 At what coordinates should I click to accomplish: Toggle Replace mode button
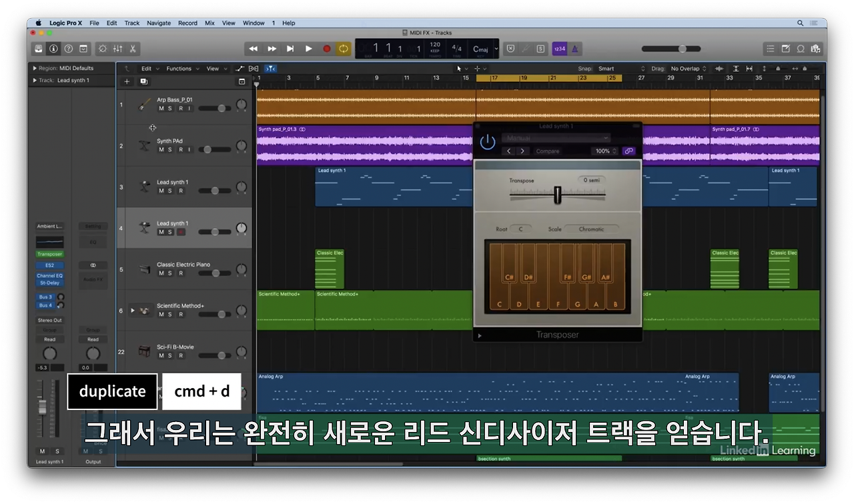click(510, 49)
